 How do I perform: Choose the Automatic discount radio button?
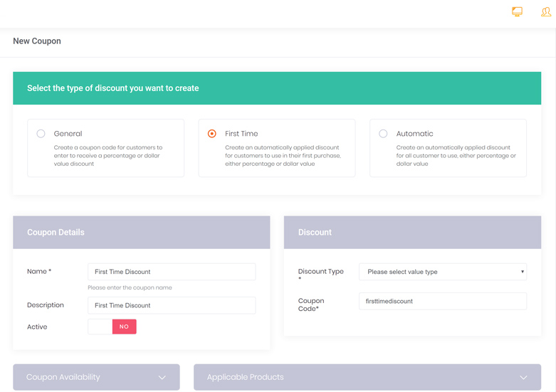click(383, 134)
